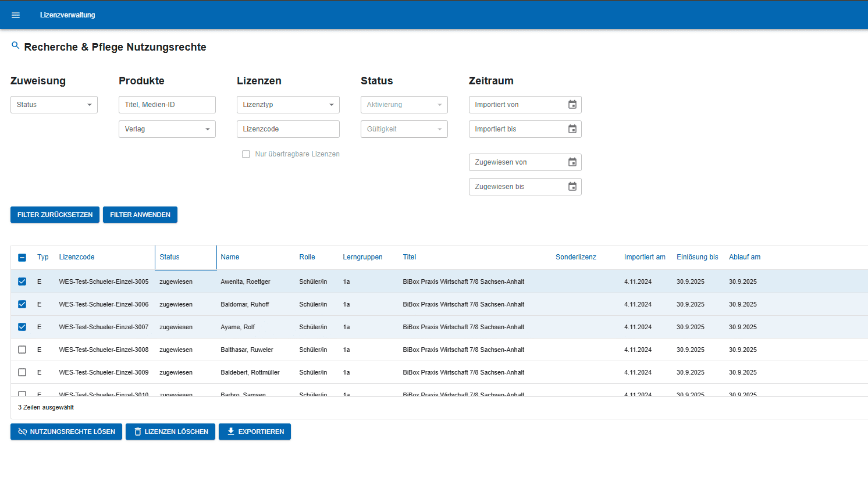Apply filters with Filter anwenden
The width and height of the screenshot is (868, 488).
tap(140, 215)
